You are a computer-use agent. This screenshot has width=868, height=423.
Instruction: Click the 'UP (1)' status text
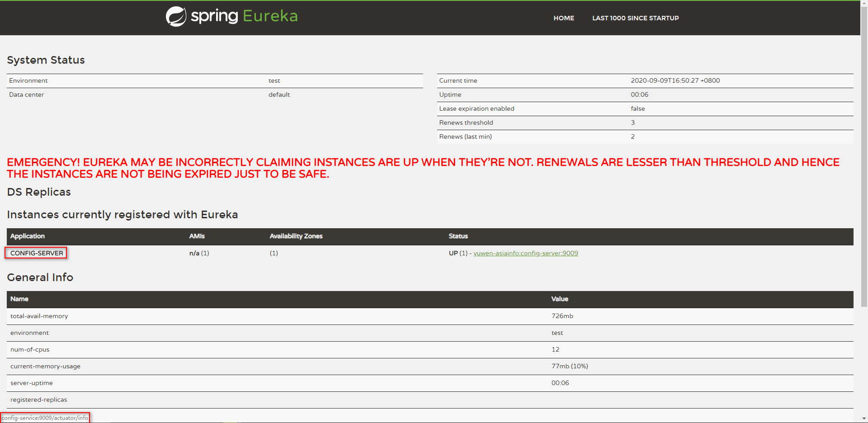458,253
